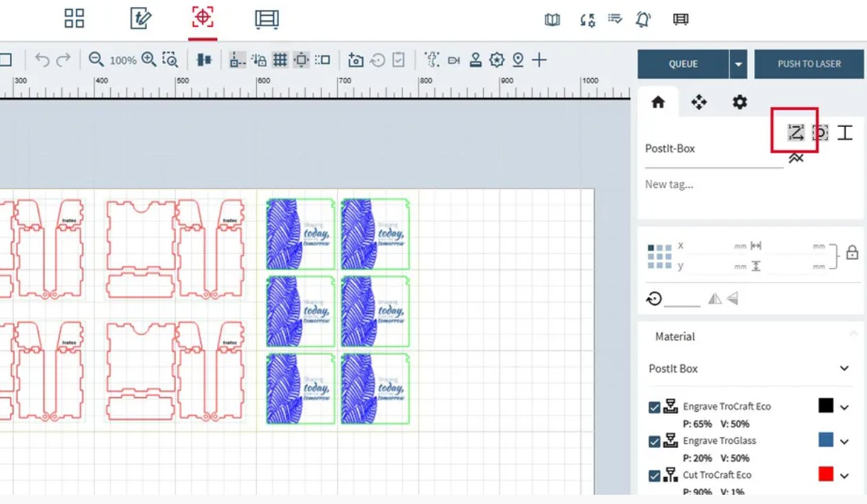Click the camera capture icon in toolbar
867x504 pixels.
coord(355,60)
